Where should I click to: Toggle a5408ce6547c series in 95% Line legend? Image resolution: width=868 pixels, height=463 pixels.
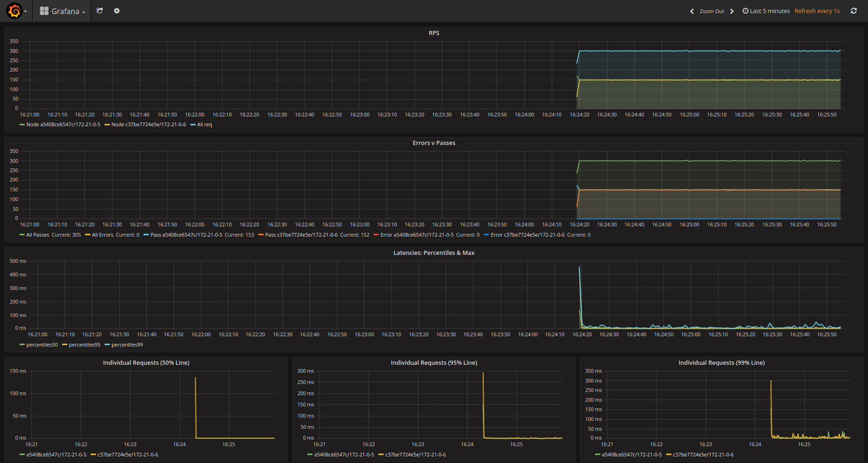(344, 455)
